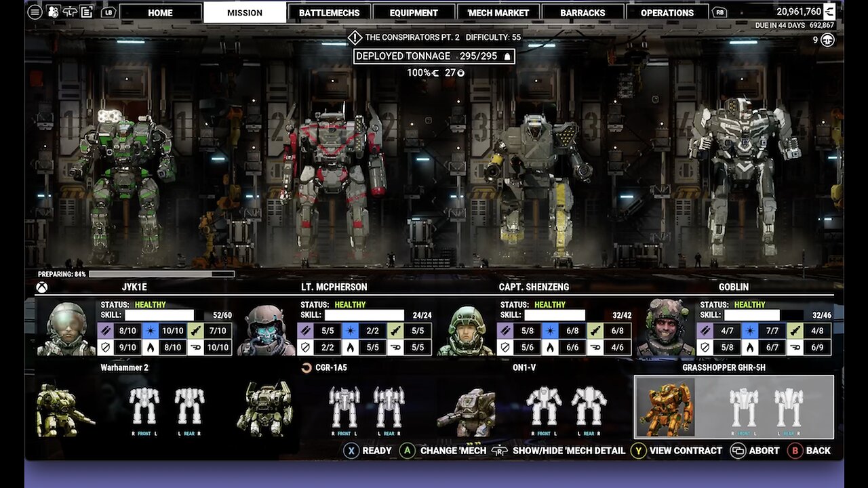This screenshot has width=868, height=488.
Task: Click the Y button VIEW CONTRACT icon
Action: pyautogui.click(x=638, y=450)
